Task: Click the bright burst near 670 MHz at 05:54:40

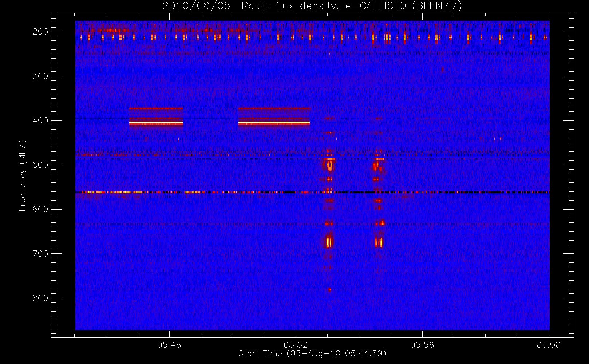Action: click(379, 242)
